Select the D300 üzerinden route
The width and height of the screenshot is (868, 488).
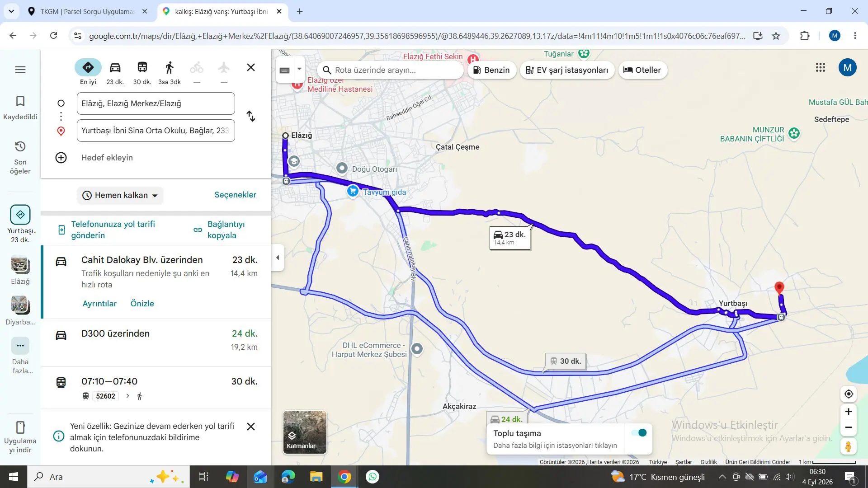(156, 343)
